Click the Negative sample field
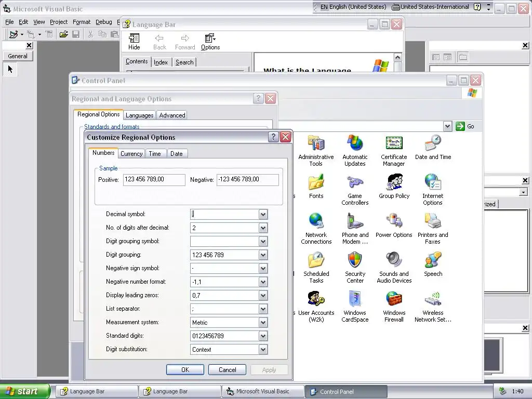 click(x=248, y=180)
